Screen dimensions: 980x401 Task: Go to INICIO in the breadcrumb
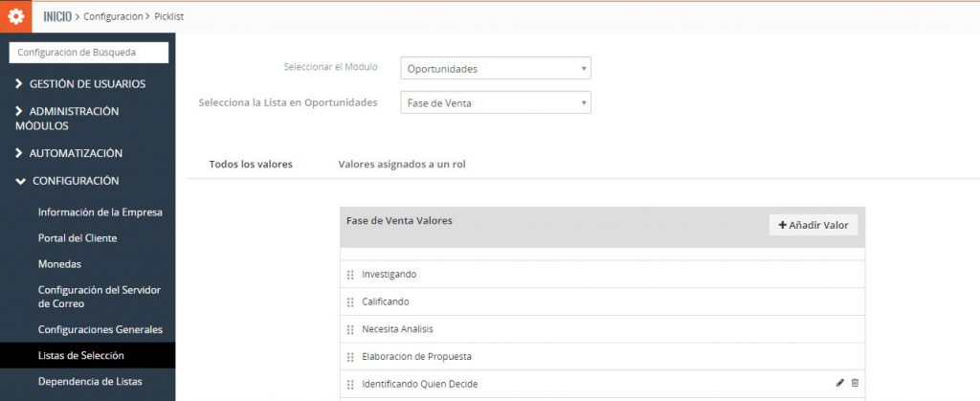point(57,16)
